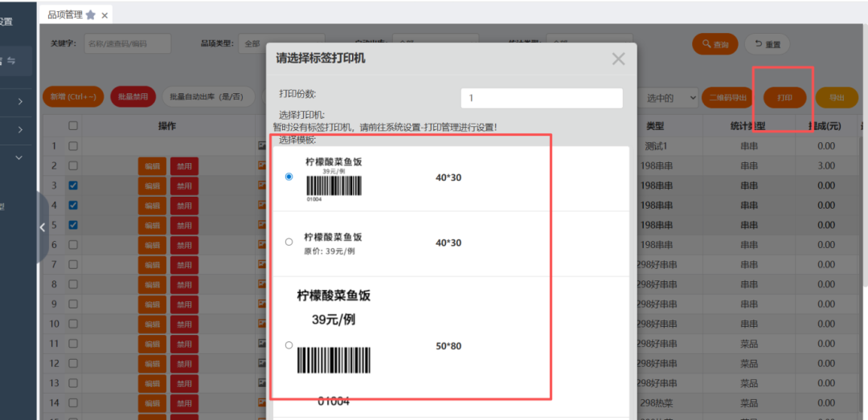Screen dimensions: 868x420
Task: Click 禁用 in row 14
Action: pos(184,403)
